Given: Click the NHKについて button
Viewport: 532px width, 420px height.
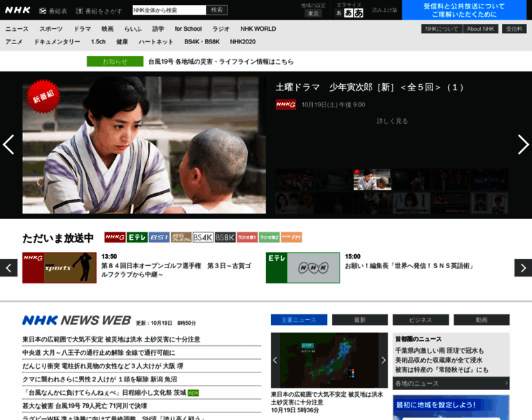Looking at the screenshot, I should point(442,29).
